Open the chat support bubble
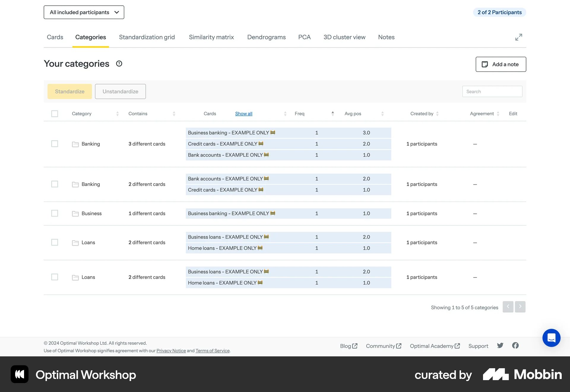The width and height of the screenshot is (570, 392). pos(551,338)
